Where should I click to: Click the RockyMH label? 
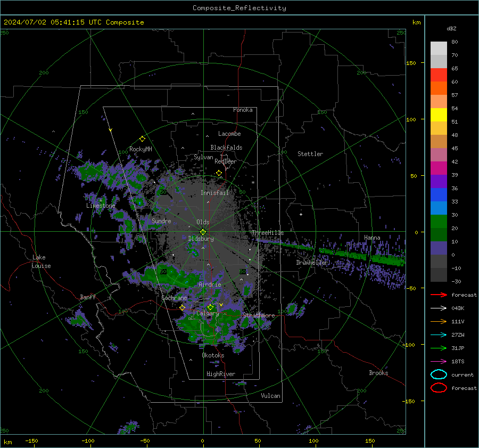click(x=141, y=149)
